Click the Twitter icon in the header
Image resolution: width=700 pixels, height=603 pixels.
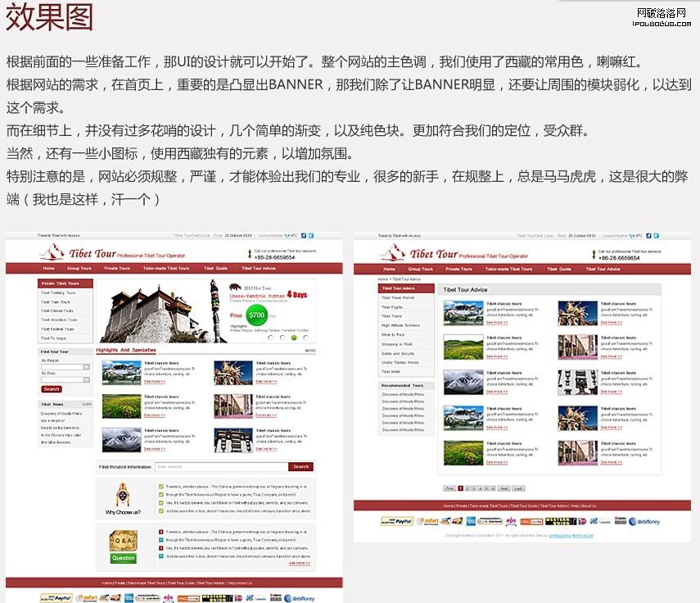[x=311, y=235]
